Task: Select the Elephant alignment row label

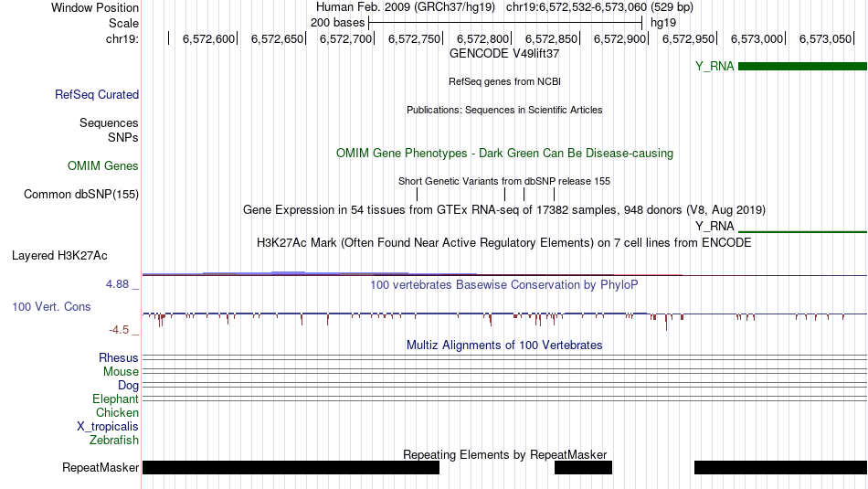Action: pyautogui.click(x=116, y=399)
